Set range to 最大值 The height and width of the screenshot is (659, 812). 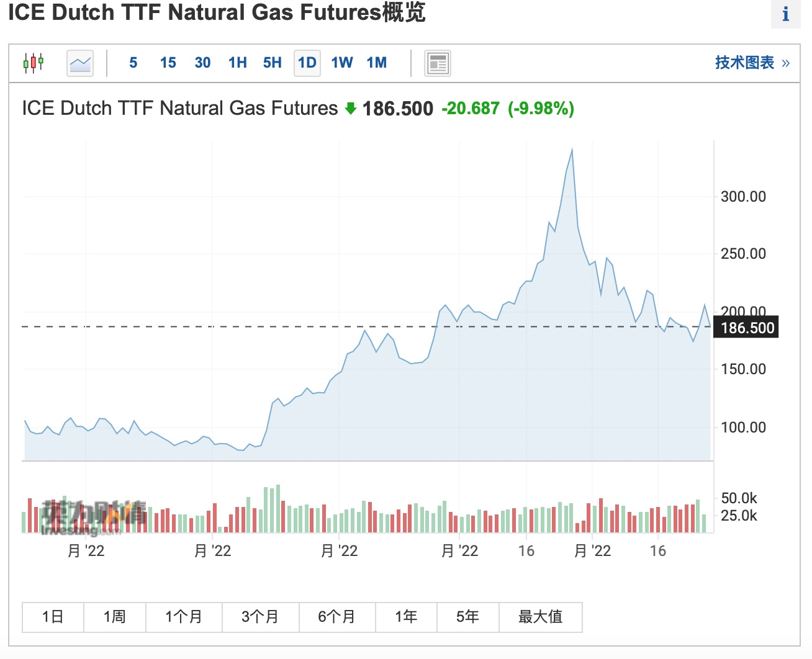[x=540, y=617]
